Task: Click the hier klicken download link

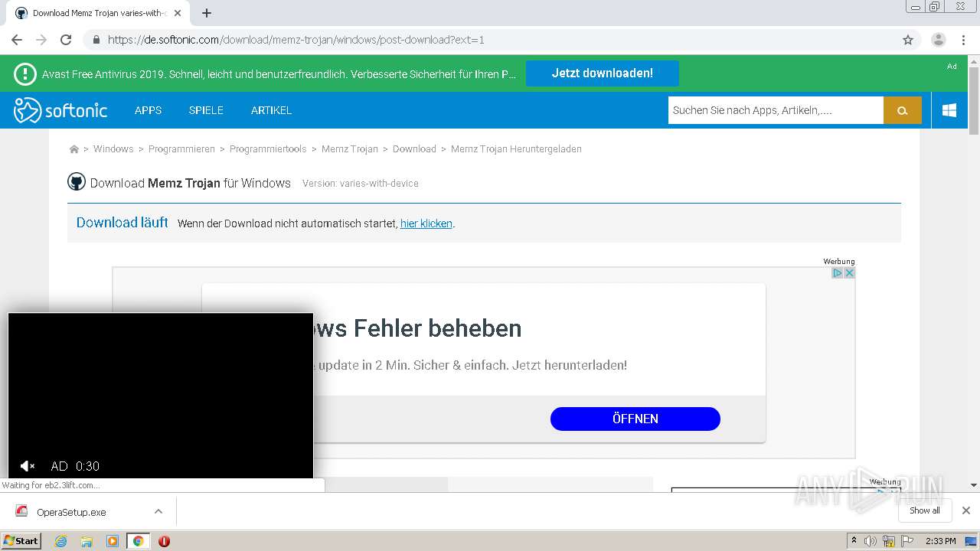Action: [426, 223]
